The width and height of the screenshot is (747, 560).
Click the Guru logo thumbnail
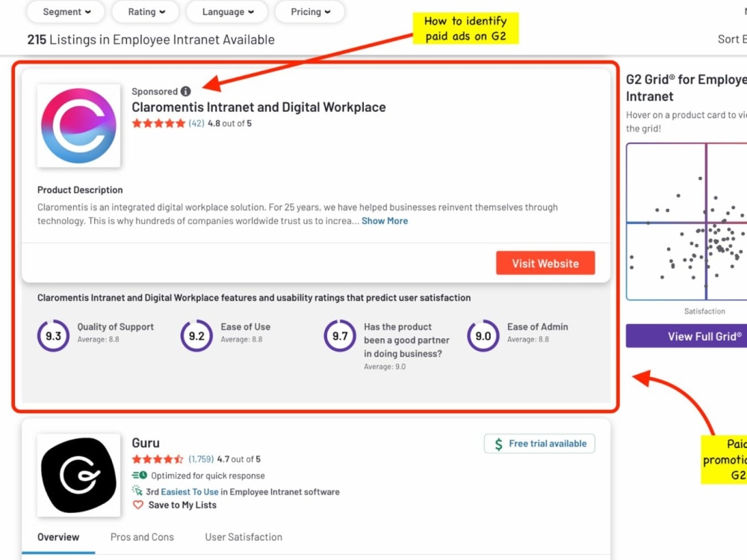click(x=78, y=475)
